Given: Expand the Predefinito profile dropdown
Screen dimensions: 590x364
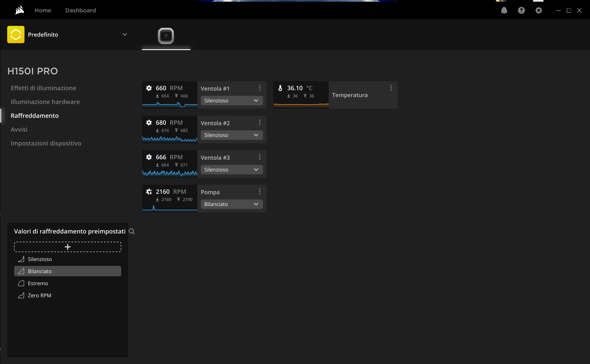Looking at the screenshot, I should pos(125,35).
